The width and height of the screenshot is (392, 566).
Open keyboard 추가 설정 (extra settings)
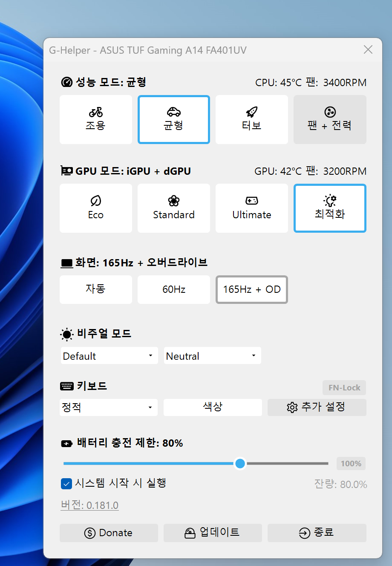[x=317, y=407]
